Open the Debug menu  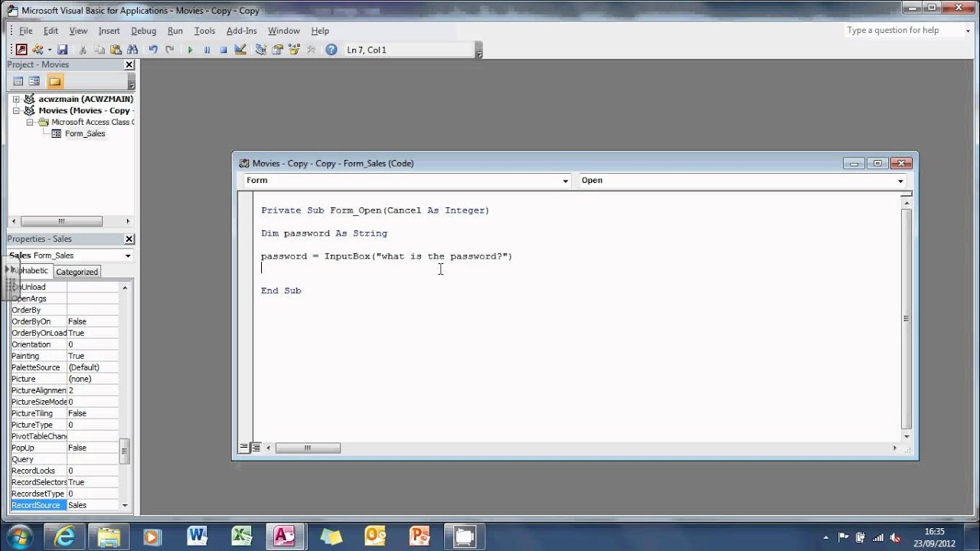coord(143,31)
